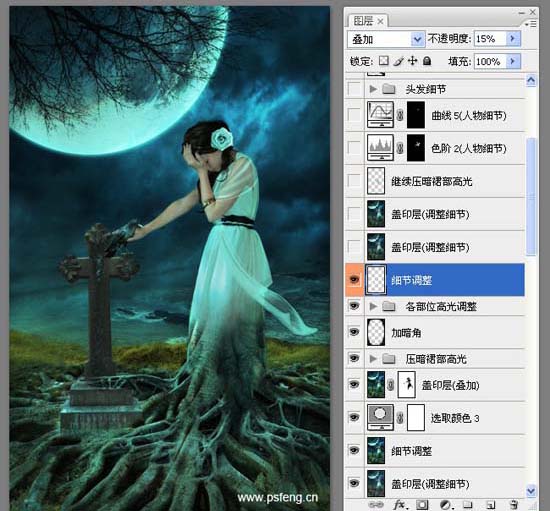Screen dimensions: 550x511
Task: Show the 色阶 2(人物细节) layer
Action: 354,148
